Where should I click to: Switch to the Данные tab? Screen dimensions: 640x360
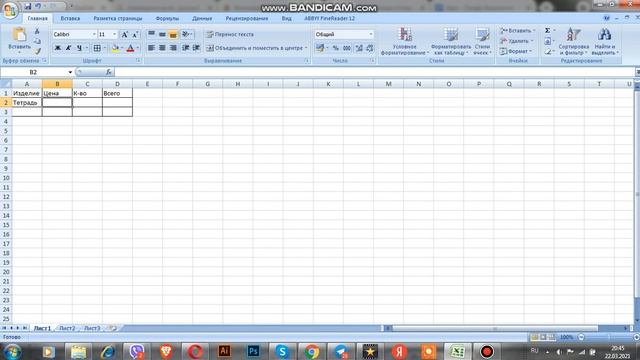click(202, 18)
